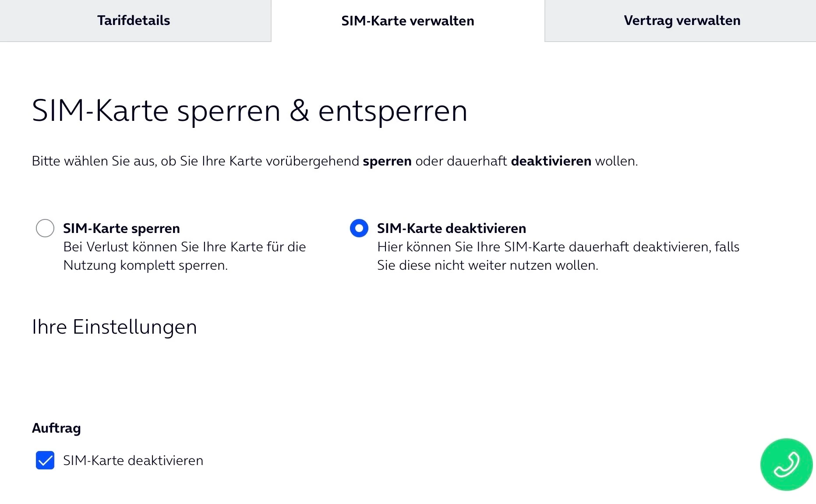Click the word "vorübergehend" in the instruction sentence
The image size is (816, 504).
coord(312,161)
